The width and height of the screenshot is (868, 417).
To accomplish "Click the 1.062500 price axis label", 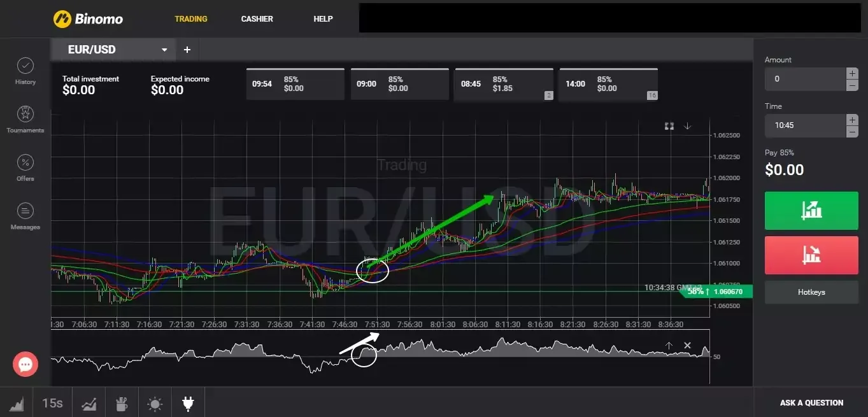I will 727,136.
